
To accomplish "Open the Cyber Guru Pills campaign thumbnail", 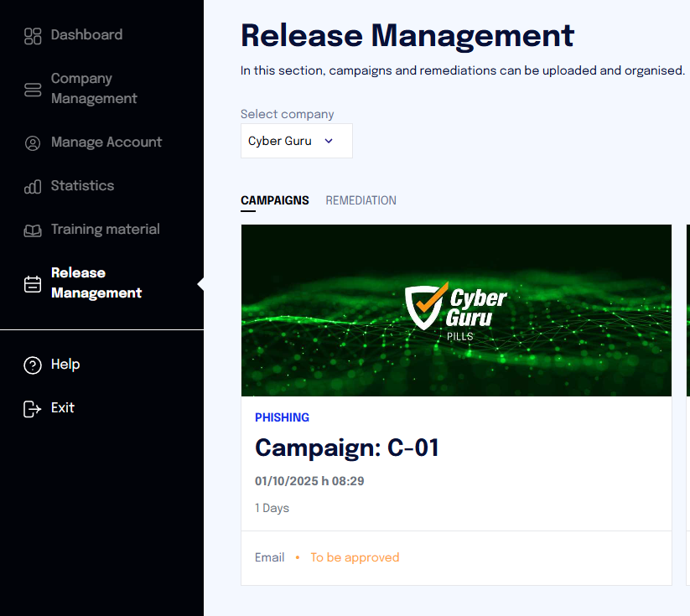I will pyautogui.click(x=456, y=311).
